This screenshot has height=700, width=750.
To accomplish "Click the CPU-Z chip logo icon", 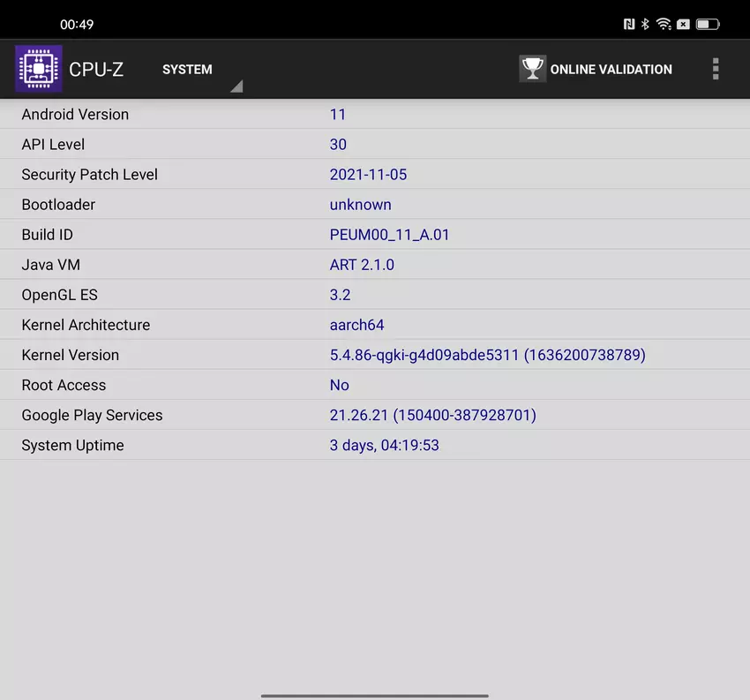I will (39, 69).
